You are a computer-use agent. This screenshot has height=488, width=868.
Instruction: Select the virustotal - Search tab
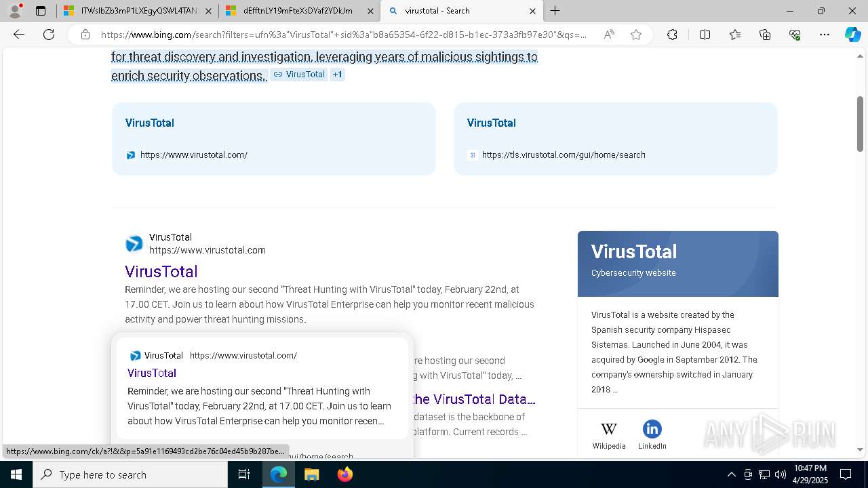[462, 11]
